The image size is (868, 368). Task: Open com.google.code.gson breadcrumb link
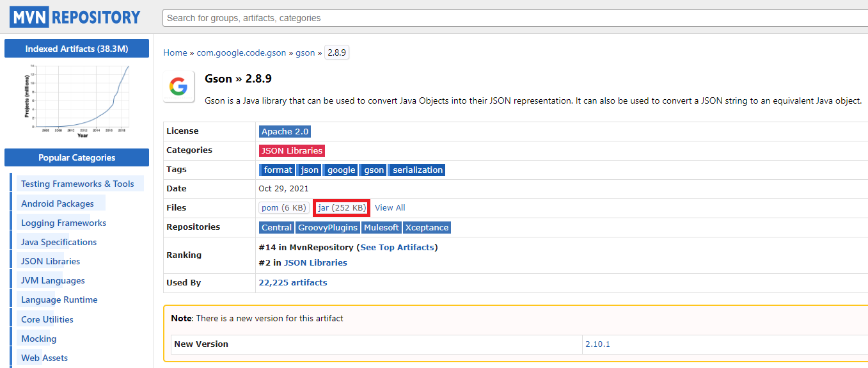tap(242, 52)
